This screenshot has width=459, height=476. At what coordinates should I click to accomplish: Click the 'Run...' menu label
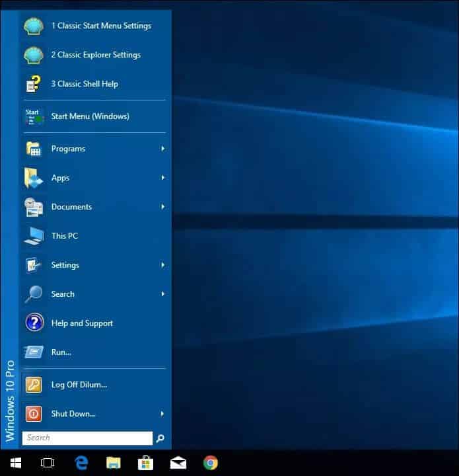point(61,352)
